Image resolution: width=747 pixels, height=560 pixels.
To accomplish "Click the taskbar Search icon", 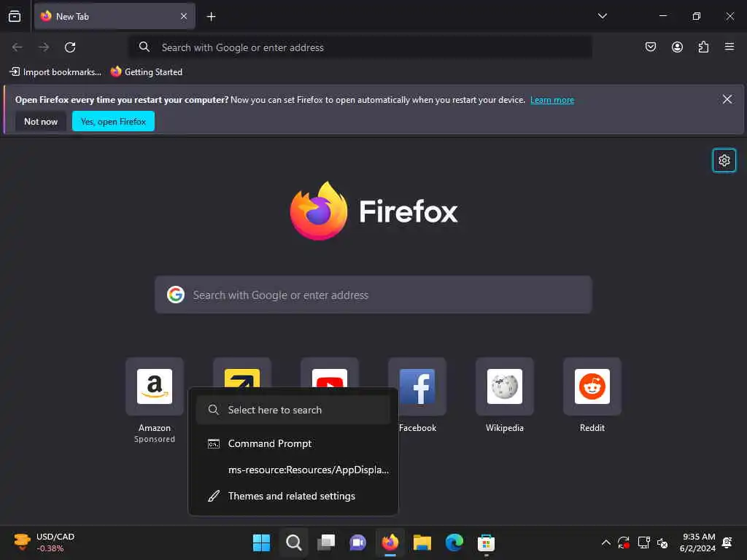I will 293,542.
